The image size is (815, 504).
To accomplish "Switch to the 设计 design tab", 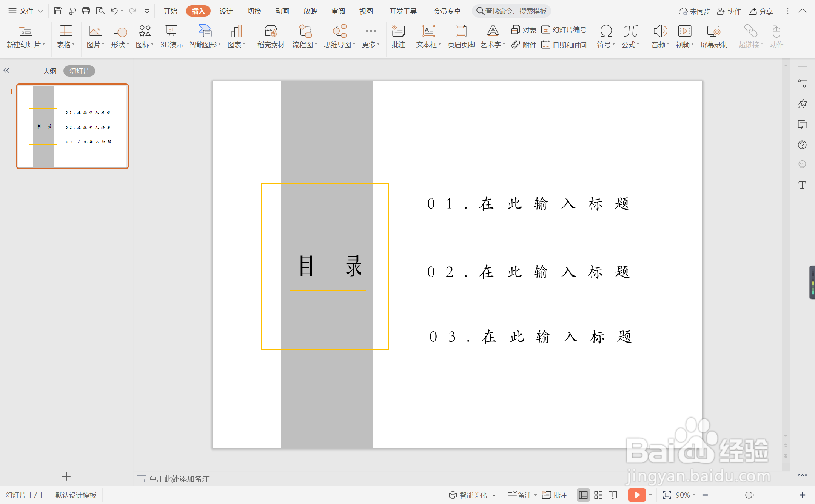I will click(226, 11).
